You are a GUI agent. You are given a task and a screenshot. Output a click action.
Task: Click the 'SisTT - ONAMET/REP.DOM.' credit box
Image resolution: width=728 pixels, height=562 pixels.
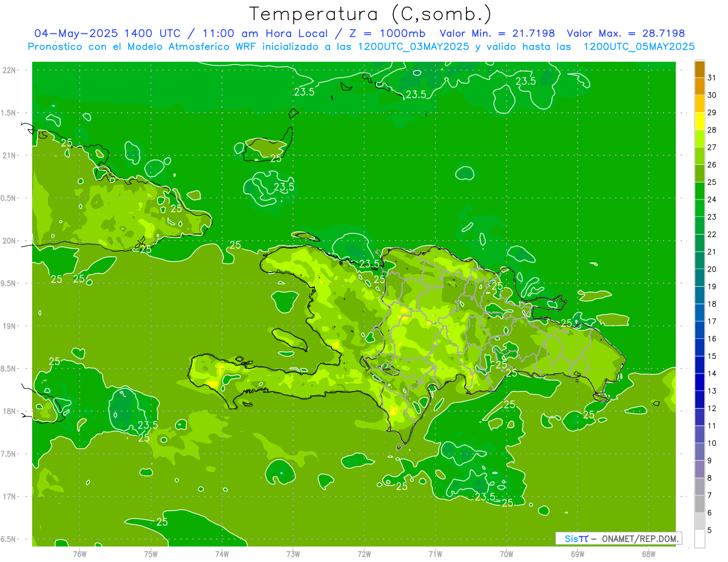coord(619,538)
